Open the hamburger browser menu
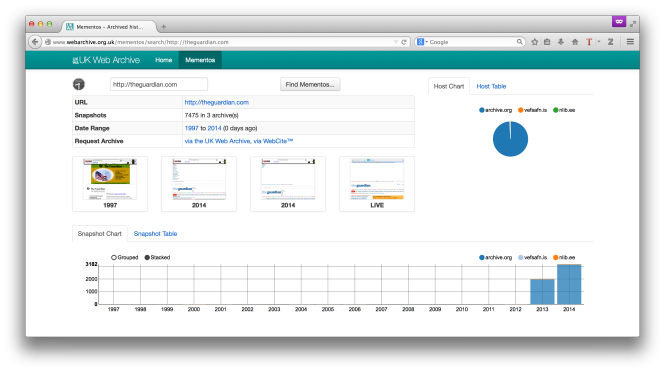The width and height of the screenshot is (665, 372). click(x=630, y=42)
